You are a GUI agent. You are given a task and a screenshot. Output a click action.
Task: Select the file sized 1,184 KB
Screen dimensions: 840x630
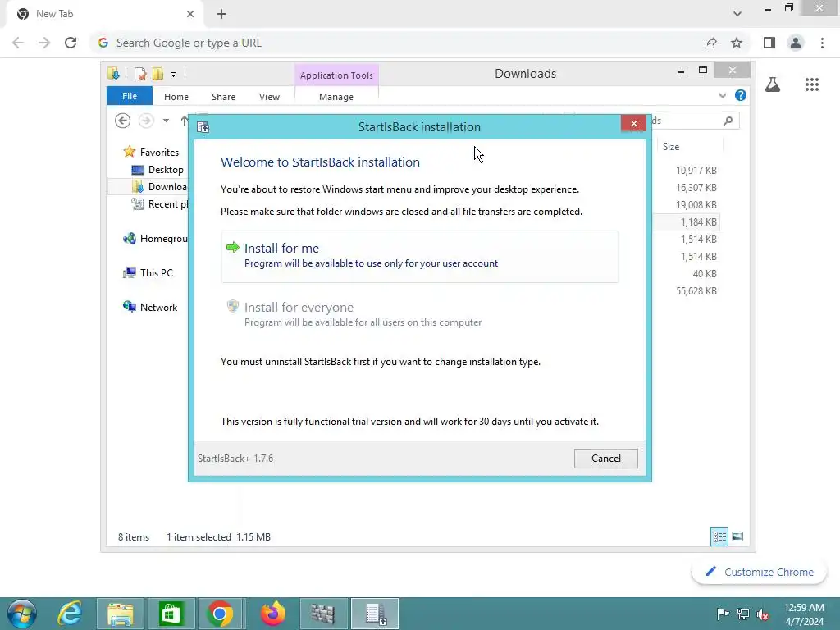pos(698,221)
